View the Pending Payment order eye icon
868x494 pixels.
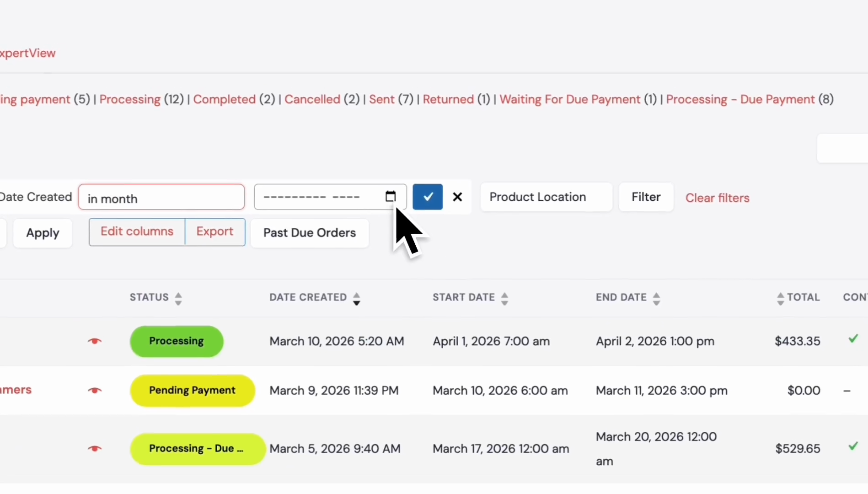95,391
